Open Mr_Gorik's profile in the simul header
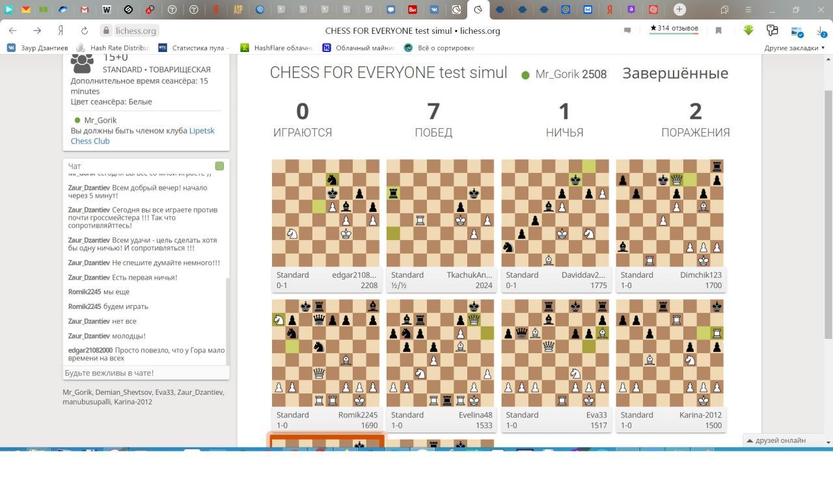 556,74
